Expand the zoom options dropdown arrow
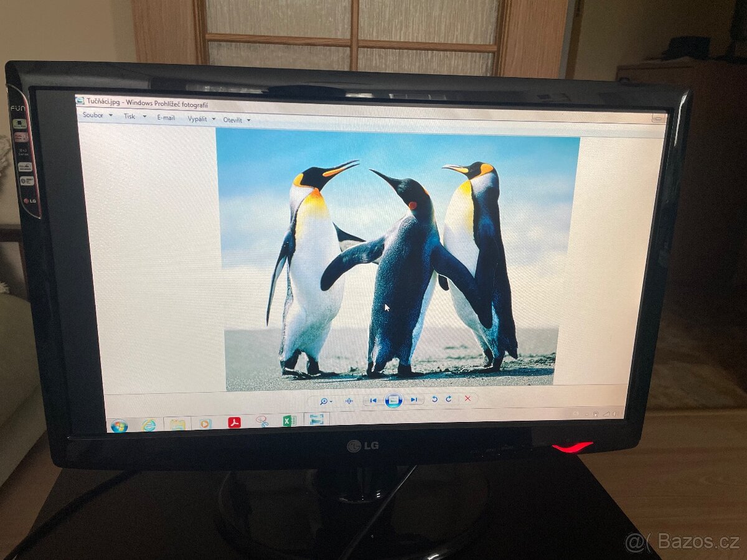747x560 pixels. (332, 400)
